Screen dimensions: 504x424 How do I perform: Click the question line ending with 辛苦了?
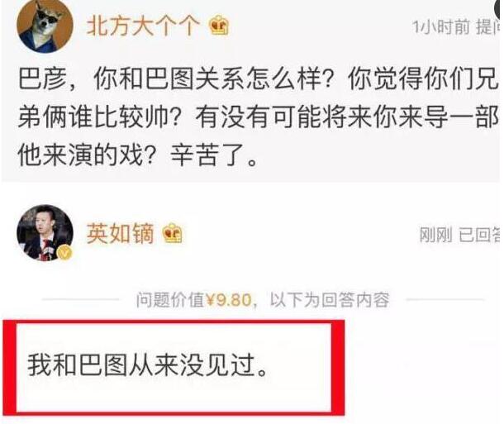(138, 155)
